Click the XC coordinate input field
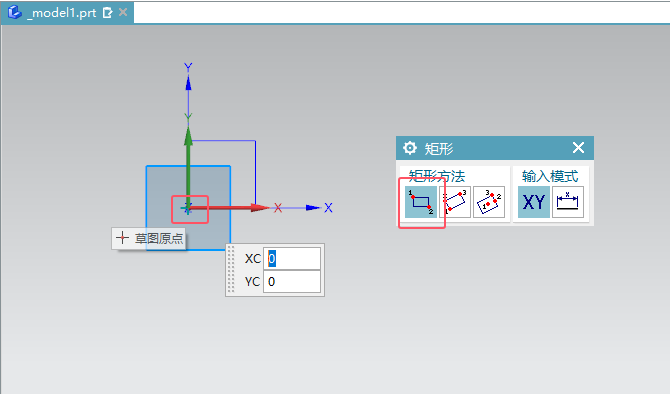670x394 pixels. tap(292, 259)
